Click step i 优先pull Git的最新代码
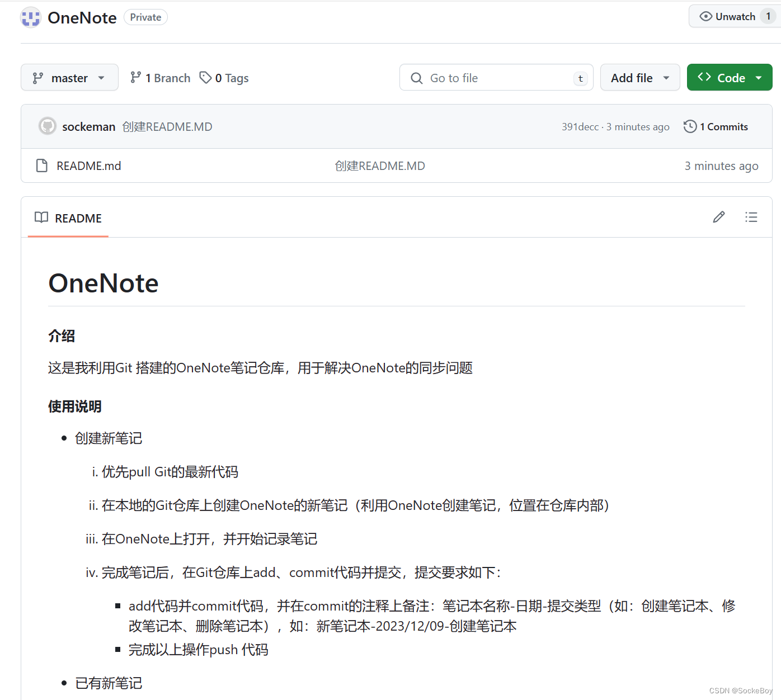This screenshot has height=700, width=781. (x=170, y=472)
